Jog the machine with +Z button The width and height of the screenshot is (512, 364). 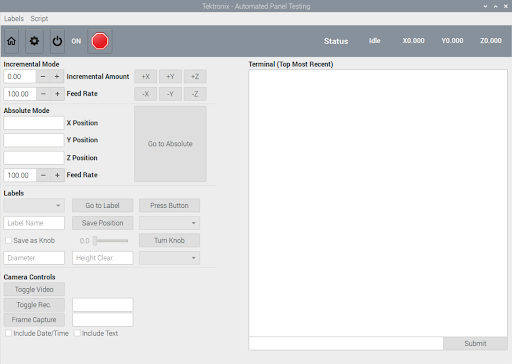tap(195, 76)
